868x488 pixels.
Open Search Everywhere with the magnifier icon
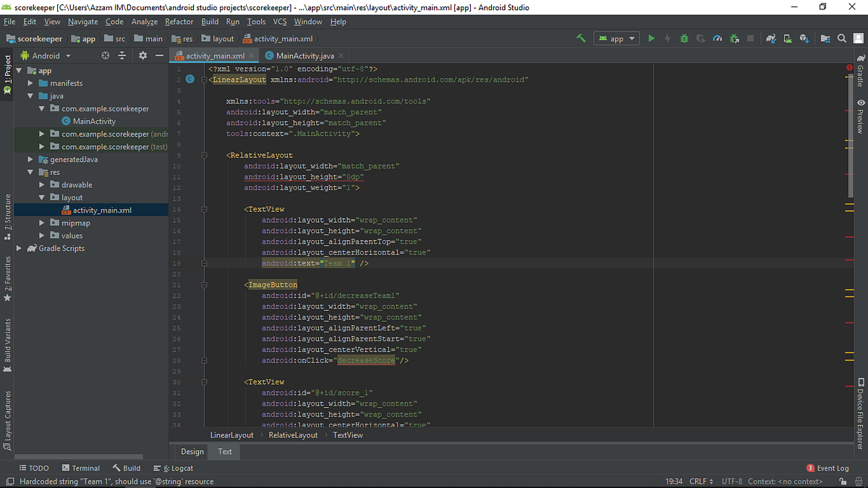click(x=842, y=38)
